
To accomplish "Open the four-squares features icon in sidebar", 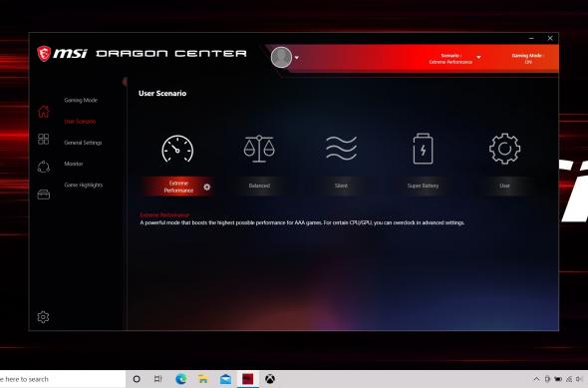I will tap(44, 139).
